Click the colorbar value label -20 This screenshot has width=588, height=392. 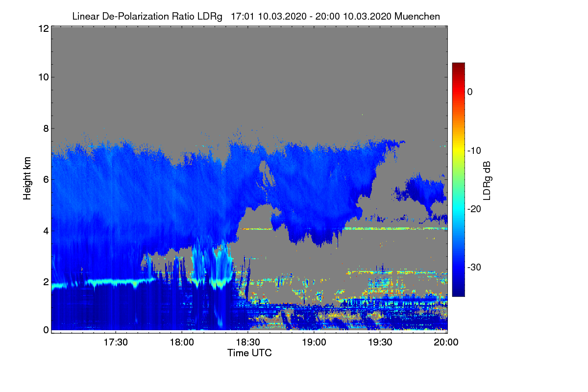click(473, 209)
